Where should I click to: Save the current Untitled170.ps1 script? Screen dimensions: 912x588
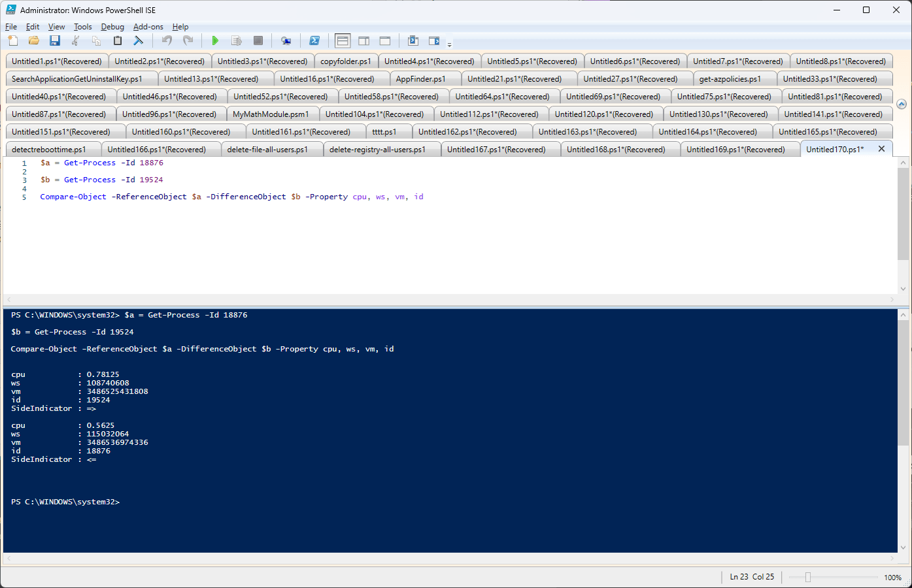pyautogui.click(x=54, y=41)
